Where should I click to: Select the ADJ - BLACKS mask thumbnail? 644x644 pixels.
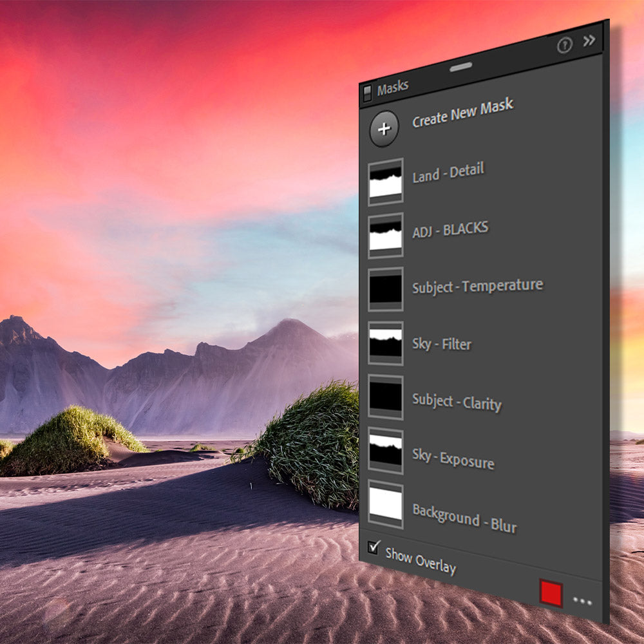tap(386, 236)
